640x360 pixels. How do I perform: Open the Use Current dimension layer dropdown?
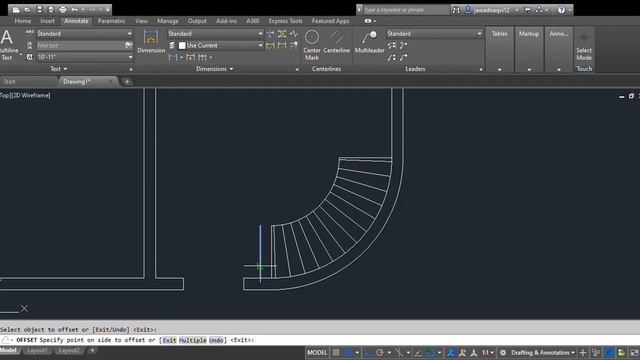tap(221, 45)
